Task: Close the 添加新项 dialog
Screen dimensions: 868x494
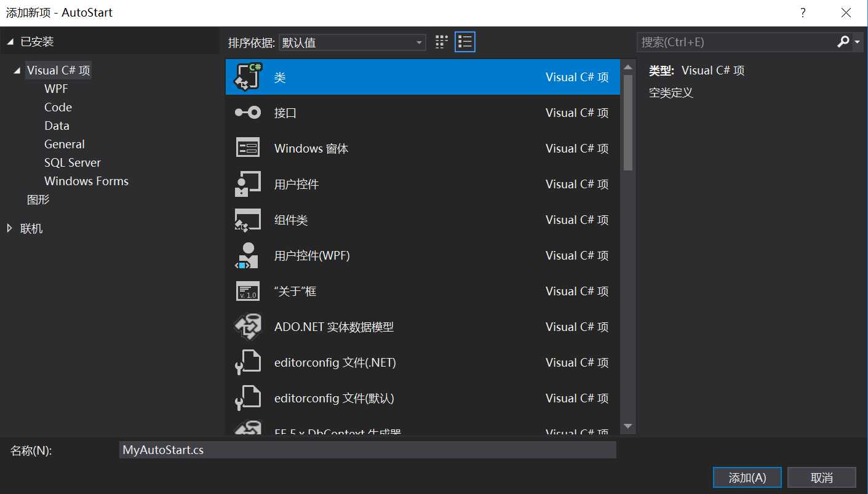Action: click(846, 12)
